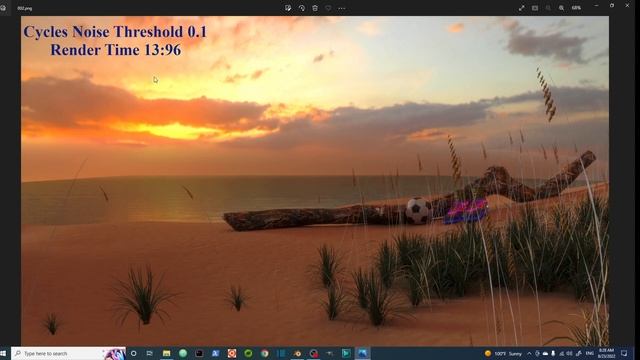Open the weather widget showing 100°F Sunny
The image size is (640, 360).
[503, 353]
